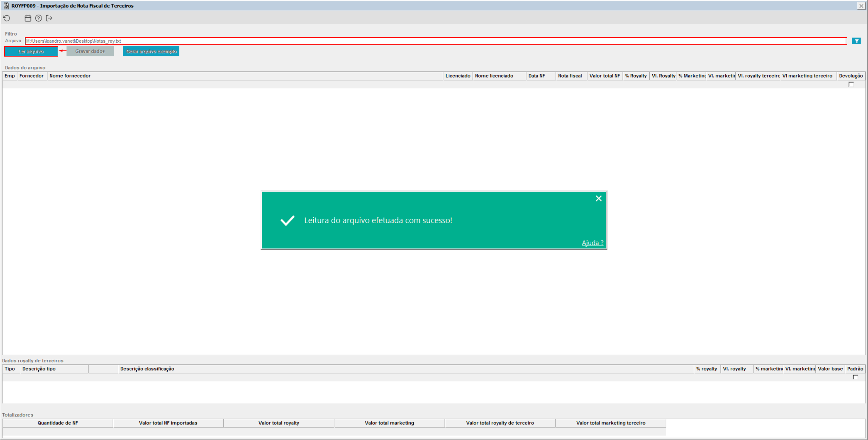
Task: Click the Quantidade de NF totalizer header
Action: point(58,423)
